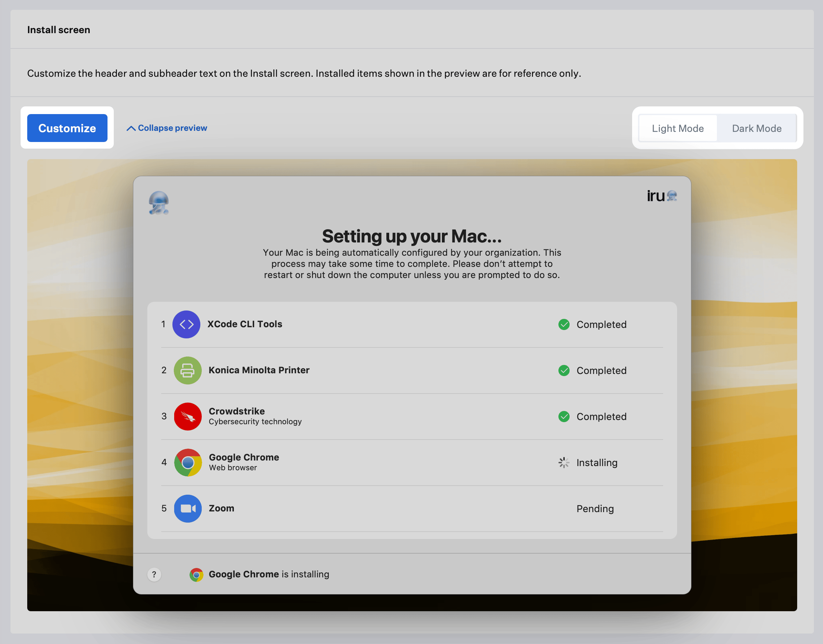823x644 pixels.
Task: Click the "Web browser" subtitle
Action: click(233, 467)
